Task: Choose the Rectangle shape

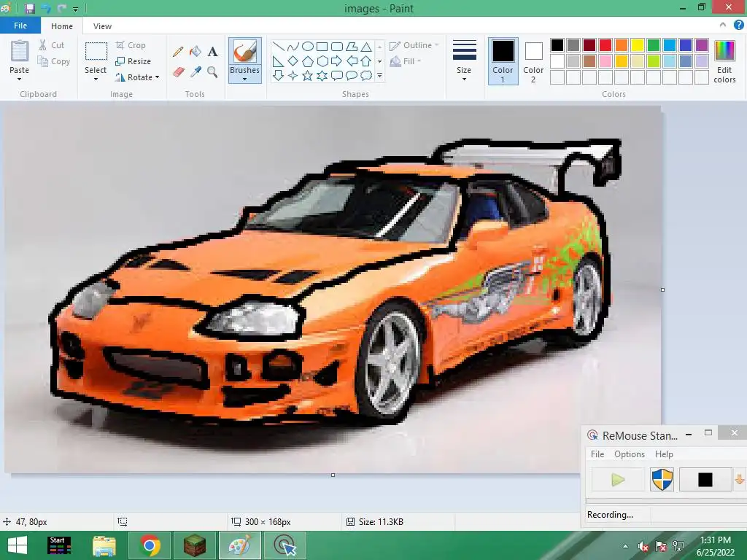Action: 322,46
